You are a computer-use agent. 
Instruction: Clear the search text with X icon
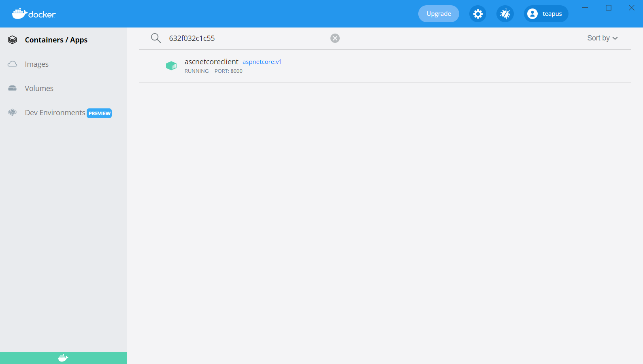335,38
